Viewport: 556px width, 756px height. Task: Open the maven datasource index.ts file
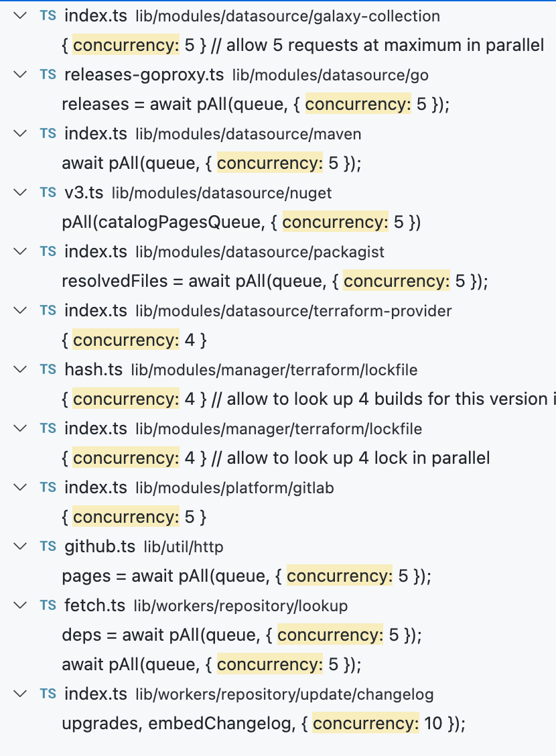coord(94,133)
